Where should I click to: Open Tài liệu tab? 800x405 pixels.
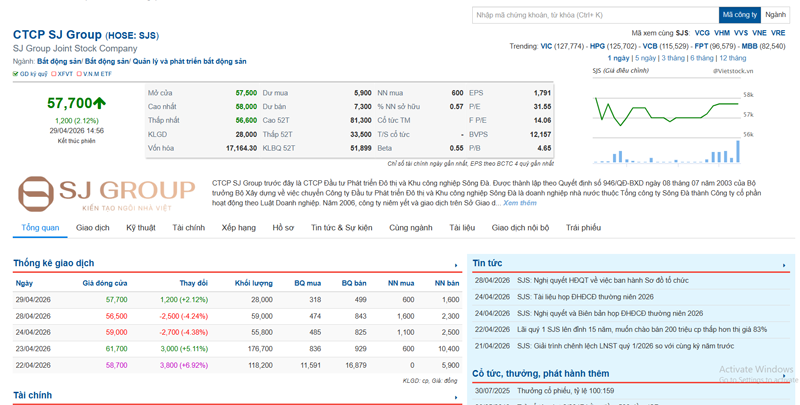(462, 228)
